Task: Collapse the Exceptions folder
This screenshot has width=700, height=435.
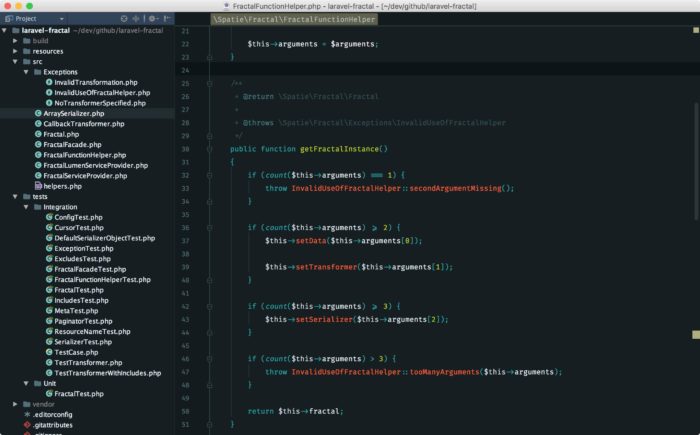Action: tap(26, 72)
